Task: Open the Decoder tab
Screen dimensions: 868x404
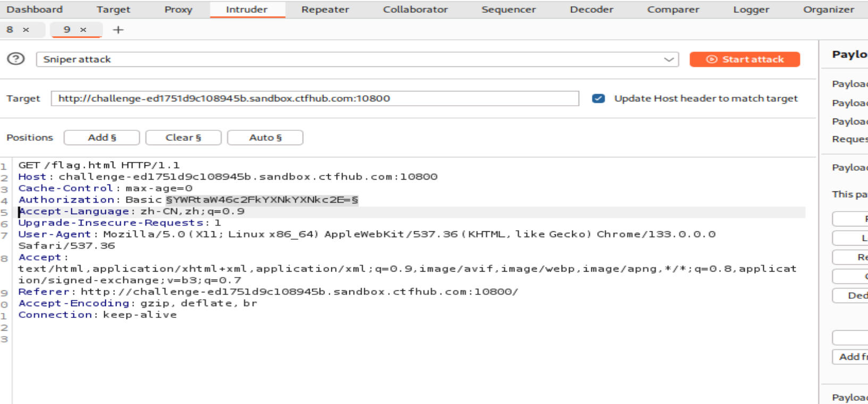Action: click(x=591, y=10)
